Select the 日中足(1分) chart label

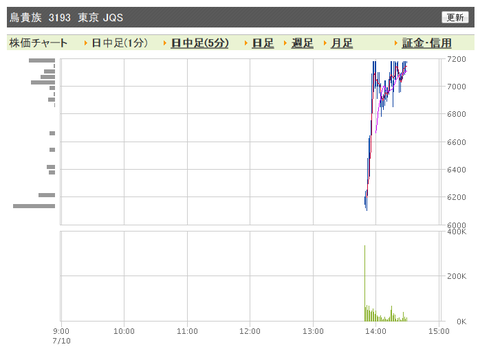point(120,43)
